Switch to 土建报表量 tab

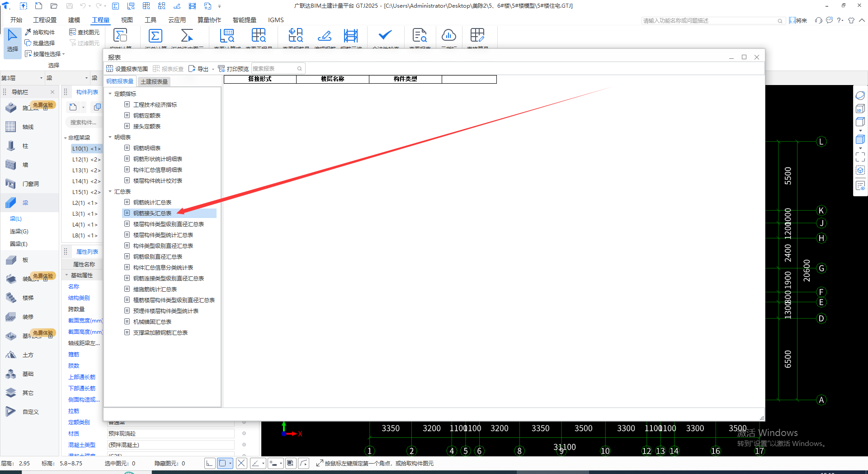[154, 81]
